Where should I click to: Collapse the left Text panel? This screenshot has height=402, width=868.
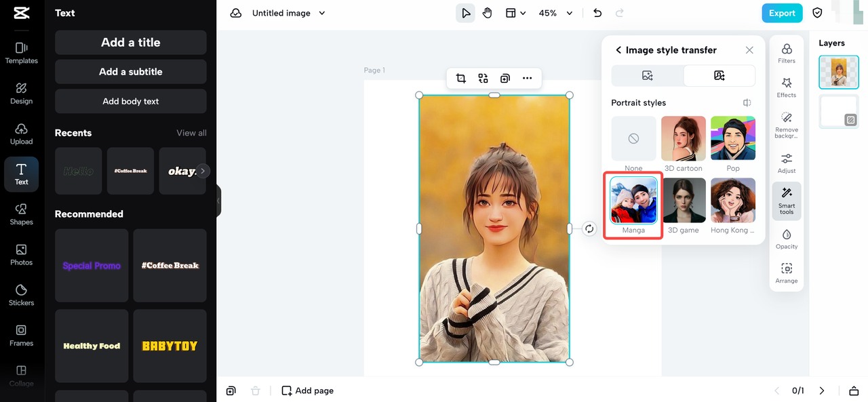coord(218,201)
